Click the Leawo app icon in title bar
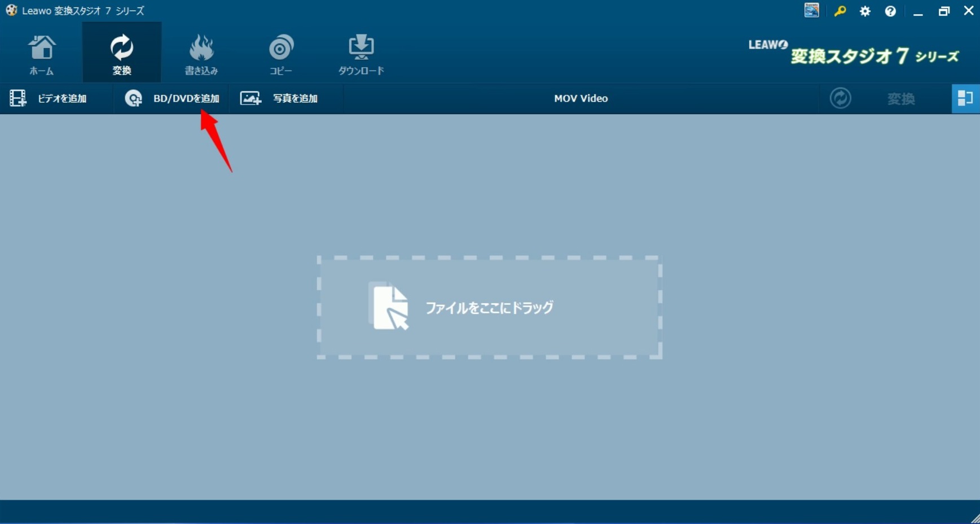The image size is (980, 524). (x=11, y=11)
